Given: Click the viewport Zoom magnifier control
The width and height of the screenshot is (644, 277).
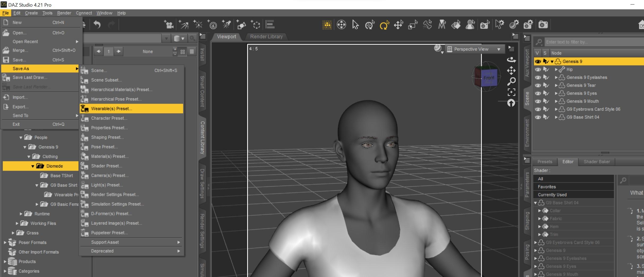Looking at the screenshot, I should coord(511,81).
